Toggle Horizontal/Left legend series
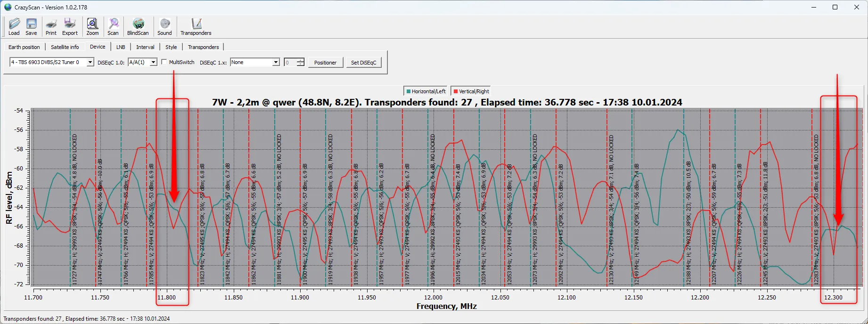 coord(425,91)
